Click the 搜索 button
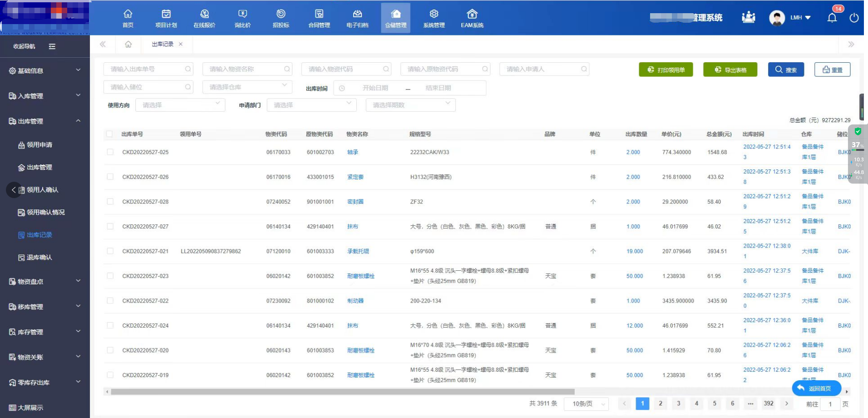 tap(786, 70)
